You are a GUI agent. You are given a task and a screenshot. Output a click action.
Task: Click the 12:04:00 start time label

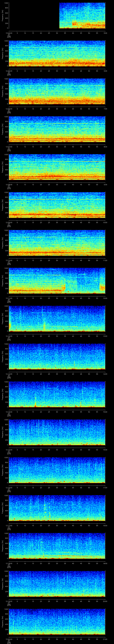click(9, 33)
